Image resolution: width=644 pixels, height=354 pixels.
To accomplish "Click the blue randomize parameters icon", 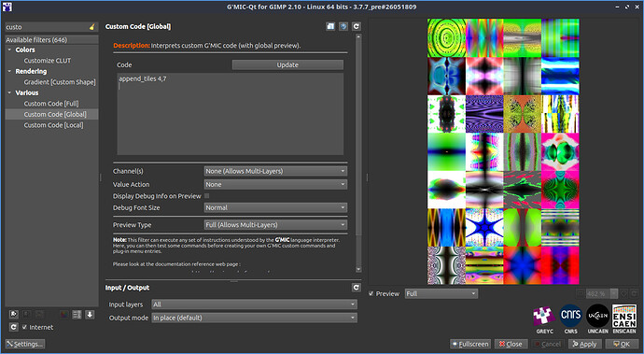I will point(343,26).
